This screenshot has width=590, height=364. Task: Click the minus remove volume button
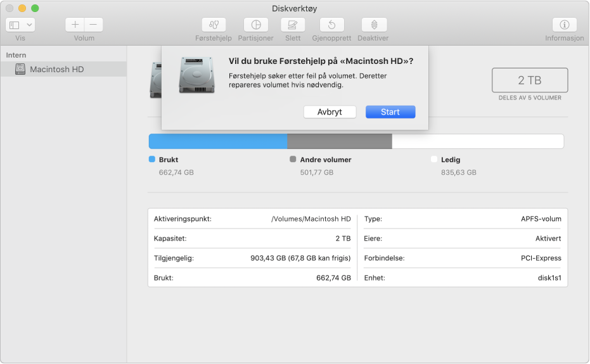point(94,25)
